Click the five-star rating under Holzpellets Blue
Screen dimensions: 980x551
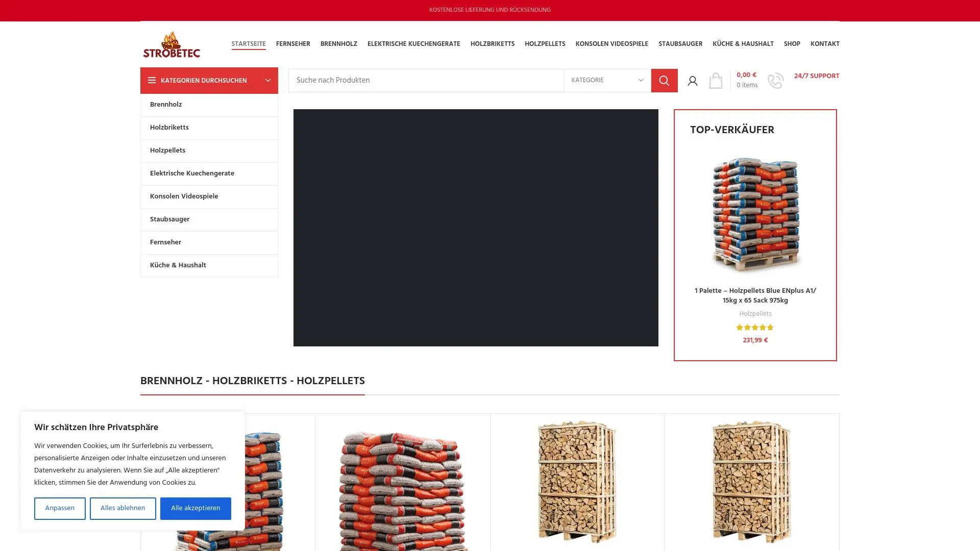755,328
